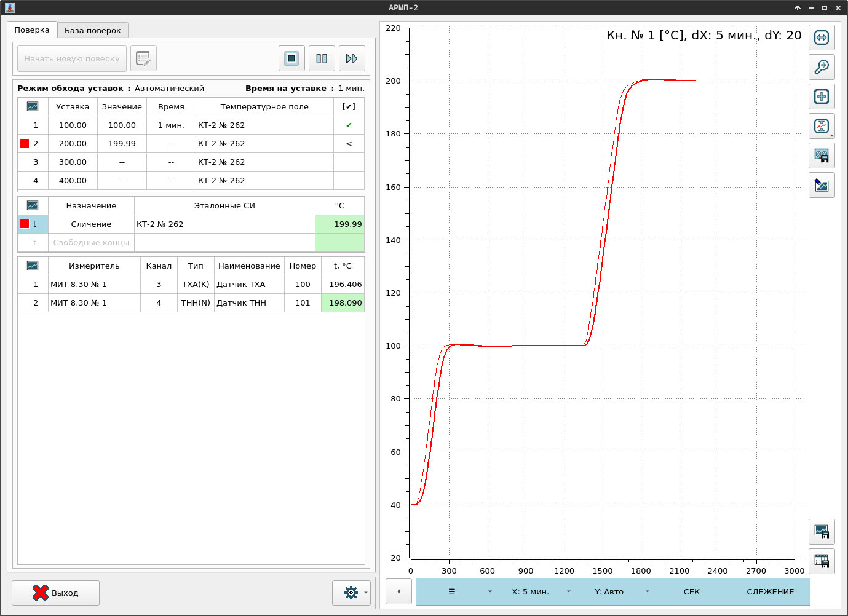Toggle the red marker on setpoint 2

tap(25, 143)
